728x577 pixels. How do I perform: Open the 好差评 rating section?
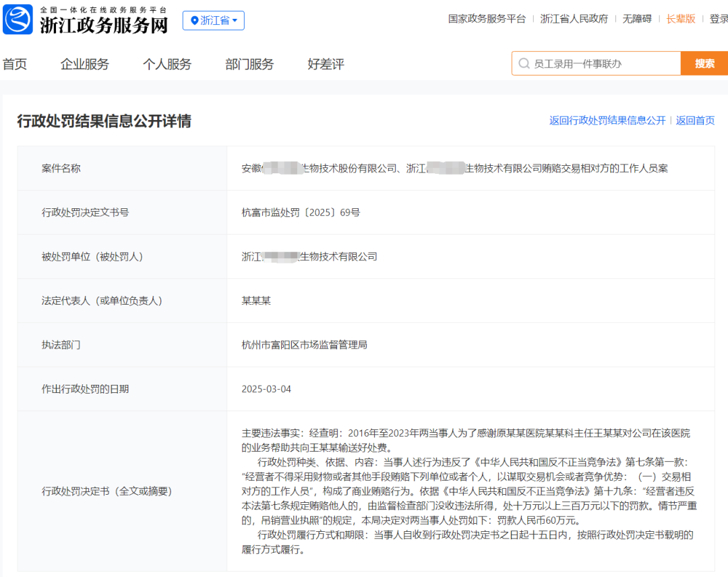coord(325,64)
